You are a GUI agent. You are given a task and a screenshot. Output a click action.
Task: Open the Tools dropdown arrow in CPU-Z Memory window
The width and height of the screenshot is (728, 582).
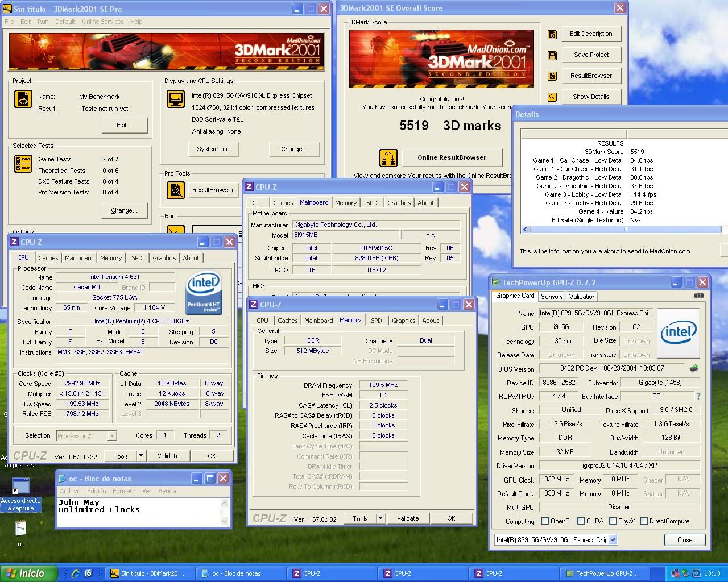tap(381, 518)
